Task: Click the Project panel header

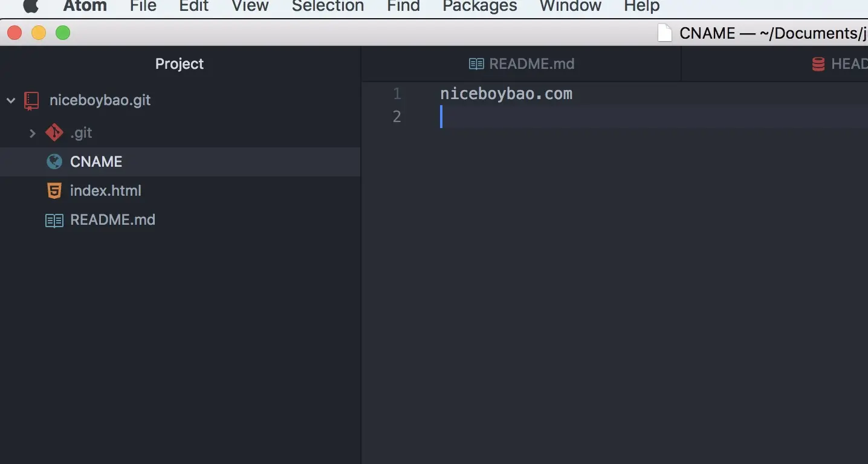Action: pos(180,64)
